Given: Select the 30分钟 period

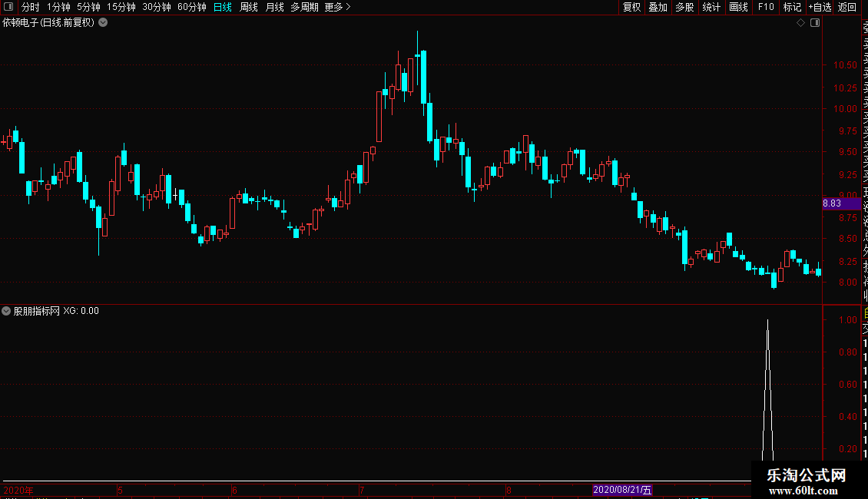Looking at the screenshot, I should [157, 7].
